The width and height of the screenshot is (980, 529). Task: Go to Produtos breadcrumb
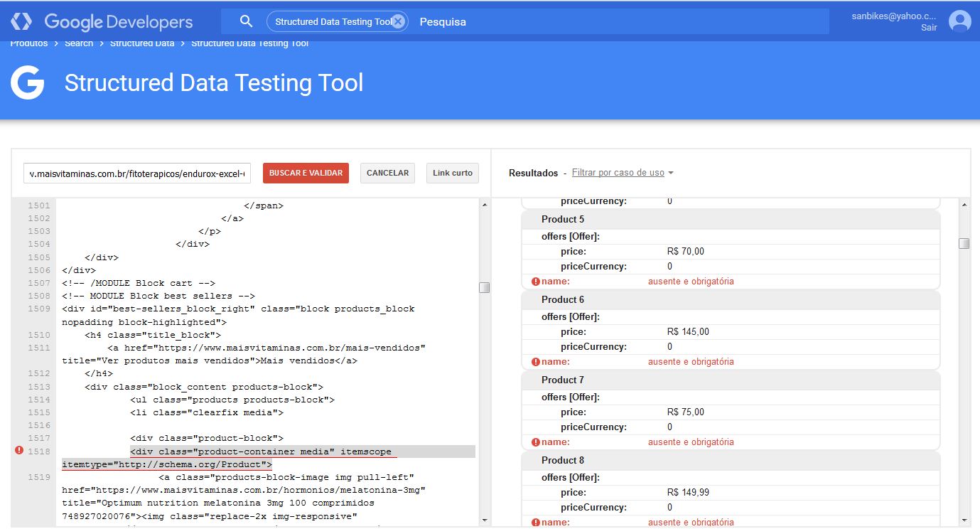click(x=29, y=43)
